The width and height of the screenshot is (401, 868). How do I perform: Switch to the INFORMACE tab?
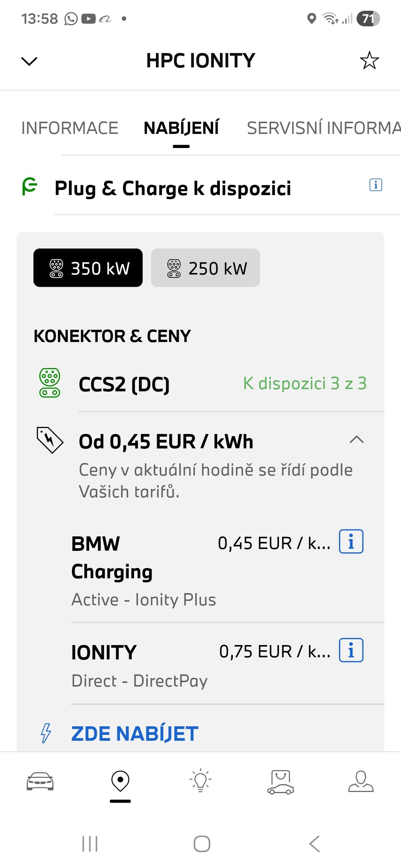[70, 128]
